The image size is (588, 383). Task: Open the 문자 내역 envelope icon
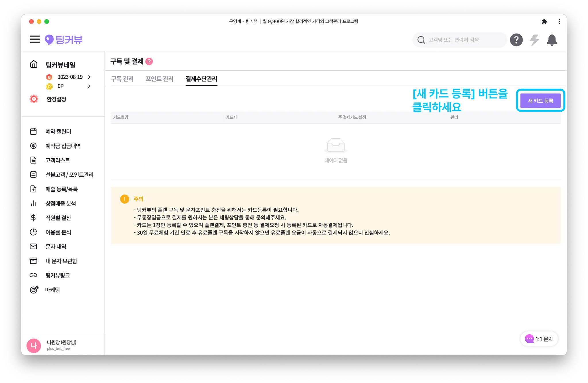coord(33,246)
